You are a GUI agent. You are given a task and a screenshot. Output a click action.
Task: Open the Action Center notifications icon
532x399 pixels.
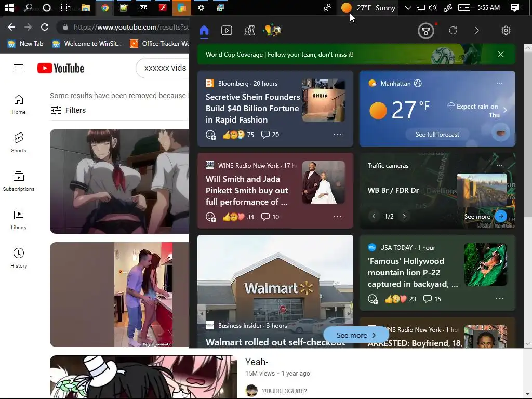(x=515, y=7)
